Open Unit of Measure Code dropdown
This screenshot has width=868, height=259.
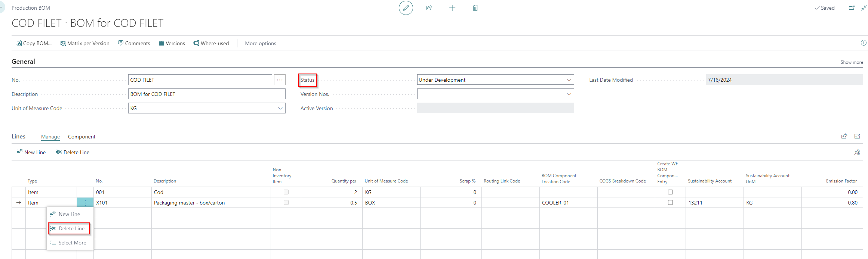pyautogui.click(x=280, y=108)
